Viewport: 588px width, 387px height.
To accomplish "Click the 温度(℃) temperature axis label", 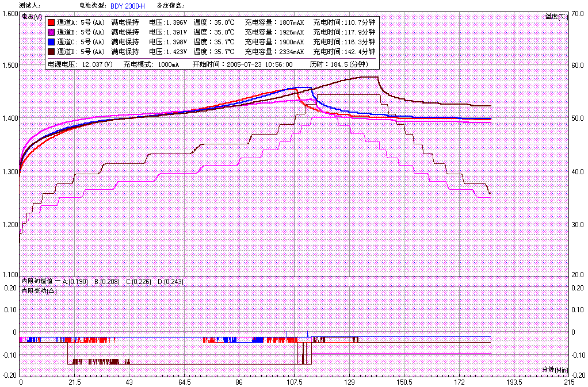I will pyautogui.click(x=556, y=17).
